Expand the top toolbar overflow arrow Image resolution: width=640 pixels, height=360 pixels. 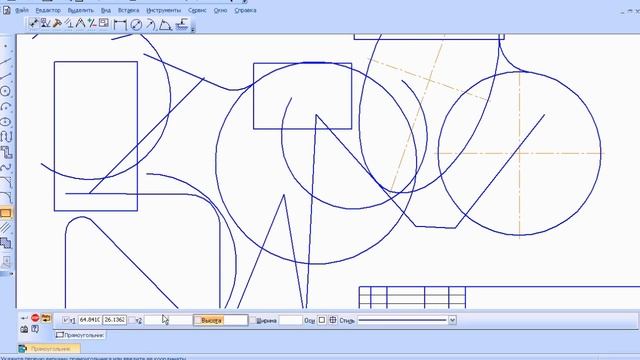(193, 29)
